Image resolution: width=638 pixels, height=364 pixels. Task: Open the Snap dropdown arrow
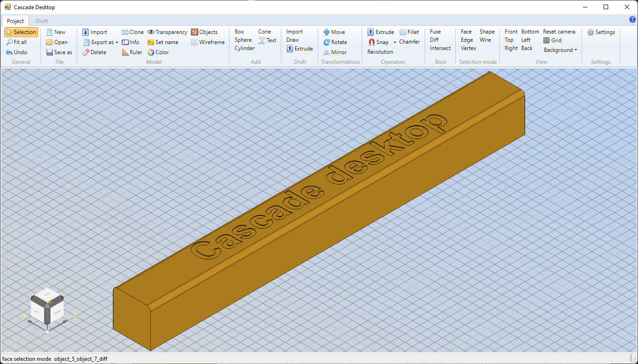point(395,42)
